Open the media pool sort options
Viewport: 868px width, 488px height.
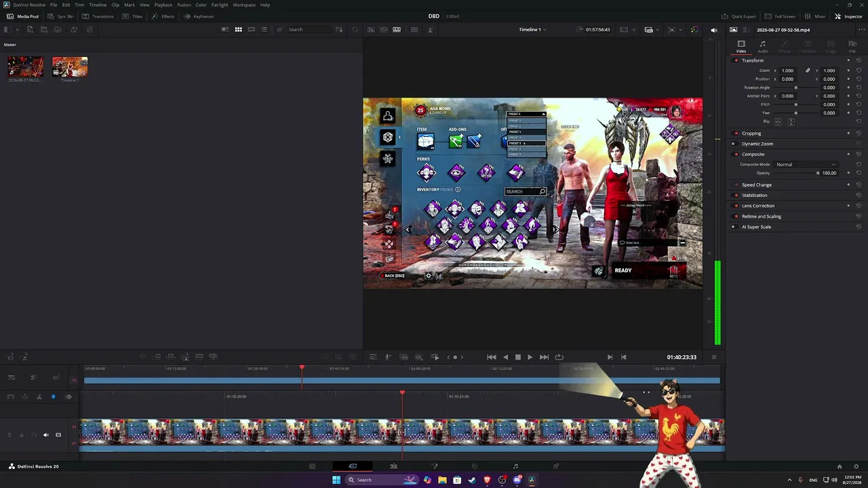pyautogui.click(x=339, y=29)
